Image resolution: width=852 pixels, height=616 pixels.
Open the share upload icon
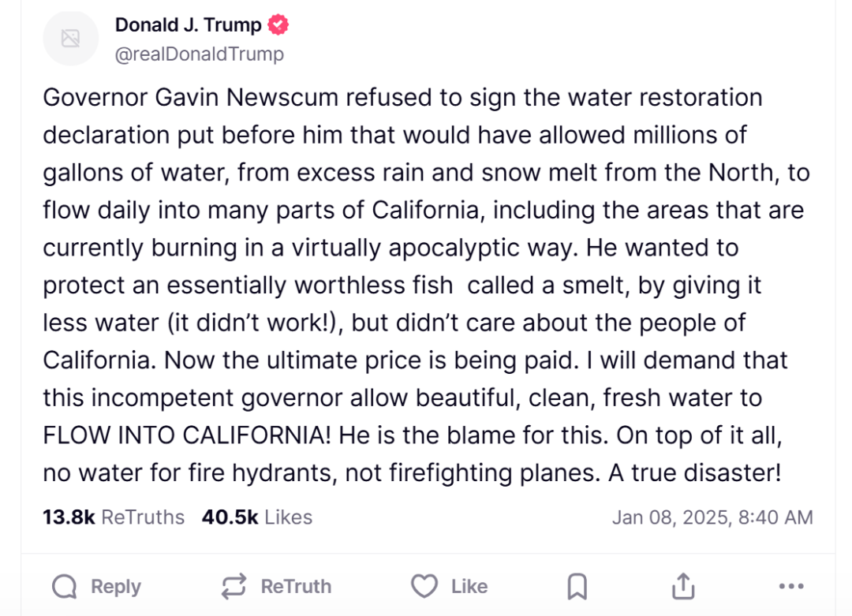coord(683,586)
